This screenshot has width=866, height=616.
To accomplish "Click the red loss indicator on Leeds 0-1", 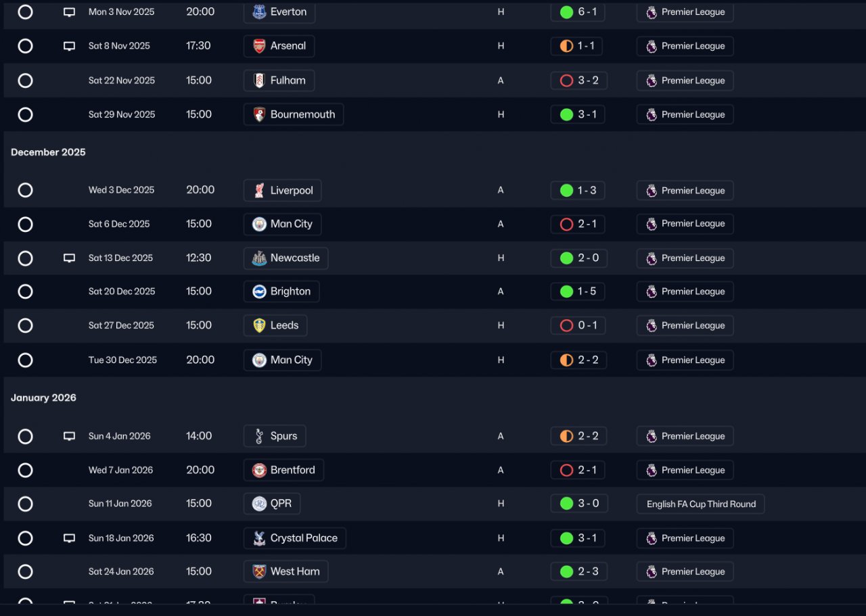I will coord(567,326).
